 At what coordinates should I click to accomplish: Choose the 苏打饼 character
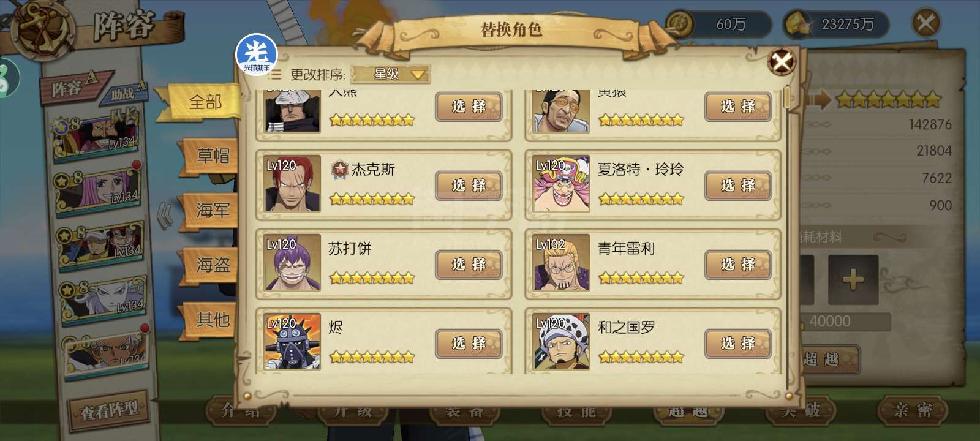pyautogui.click(x=469, y=265)
